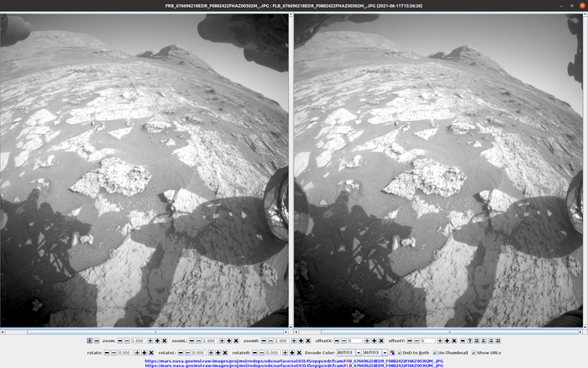Click the left stereo image pane
Viewport: 588px width, 368px height.
(x=145, y=168)
